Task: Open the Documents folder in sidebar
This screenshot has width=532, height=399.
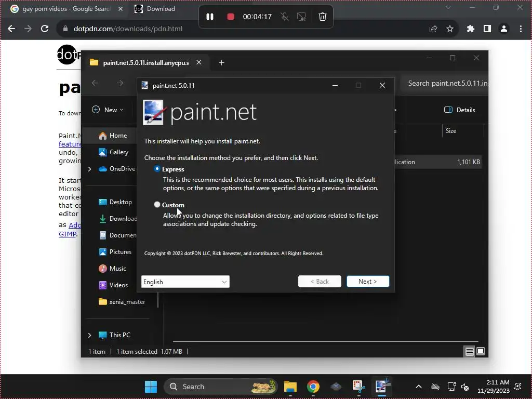Action: 118,235
